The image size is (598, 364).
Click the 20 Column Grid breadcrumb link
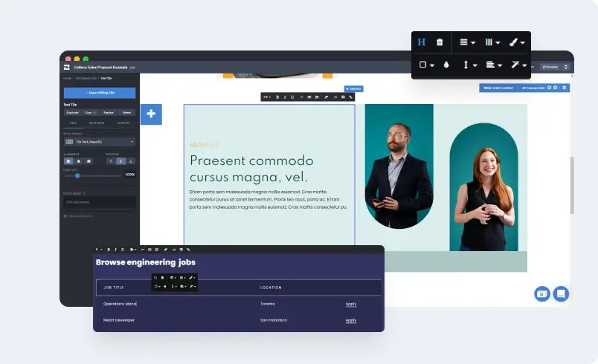(86, 79)
